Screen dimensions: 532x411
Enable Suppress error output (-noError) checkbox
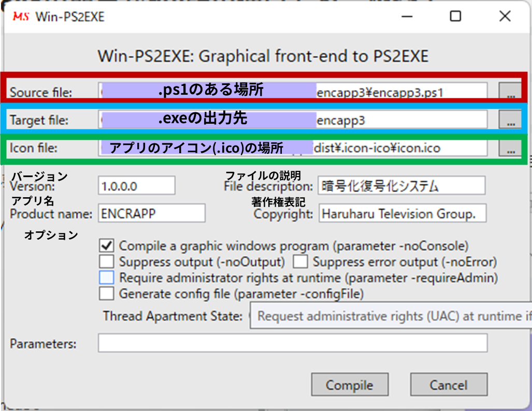point(300,261)
